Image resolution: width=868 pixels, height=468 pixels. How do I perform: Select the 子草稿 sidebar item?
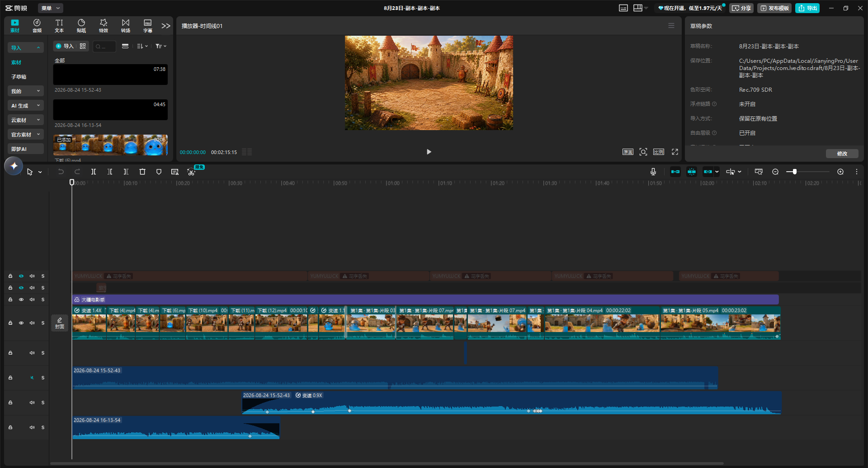tap(19, 77)
